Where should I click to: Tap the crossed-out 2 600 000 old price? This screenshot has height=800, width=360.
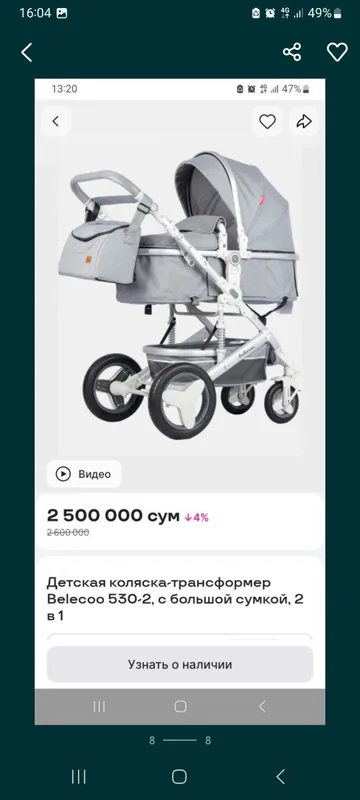coord(68,533)
